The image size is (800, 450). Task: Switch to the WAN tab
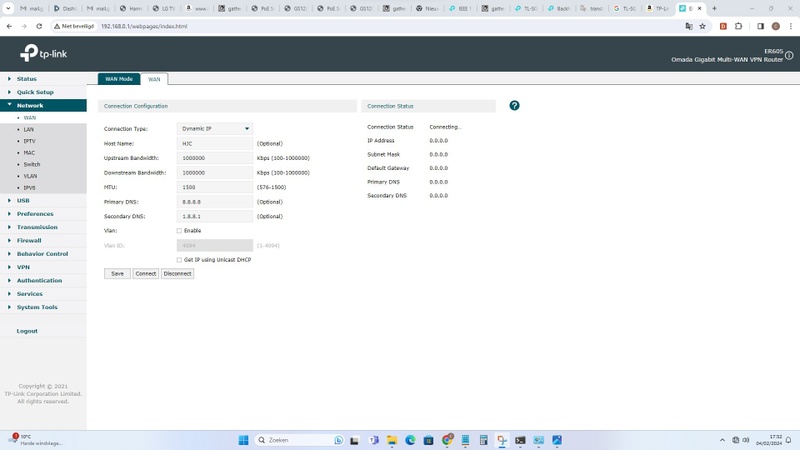point(154,79)
